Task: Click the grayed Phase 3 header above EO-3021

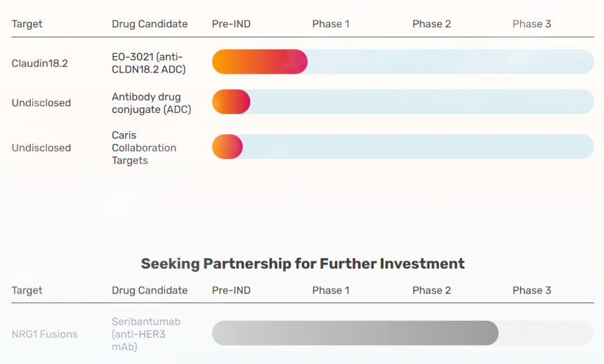Action: pos(531,23)
